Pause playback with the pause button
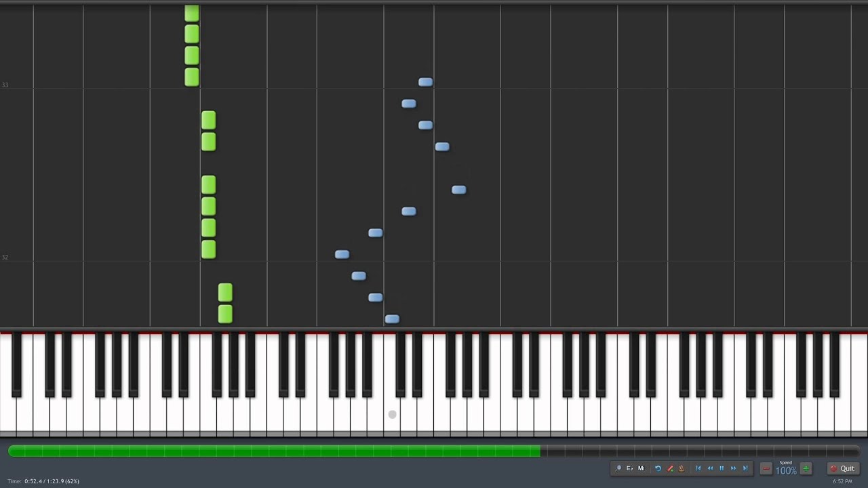 pyautogui.click(x=722, y=468)
